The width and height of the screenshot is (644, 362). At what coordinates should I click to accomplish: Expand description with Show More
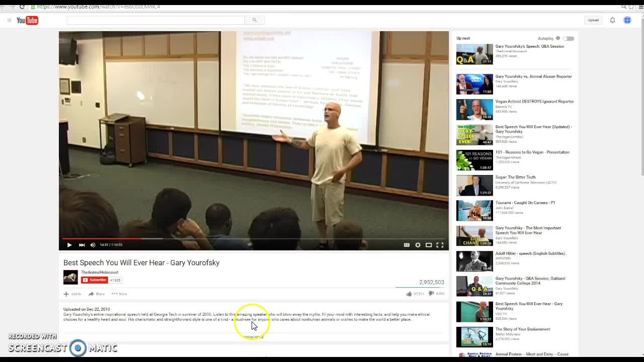coord(254,337)
